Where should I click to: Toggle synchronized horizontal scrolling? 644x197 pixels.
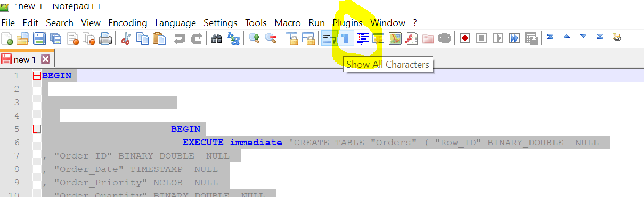[x=308, y=38]
